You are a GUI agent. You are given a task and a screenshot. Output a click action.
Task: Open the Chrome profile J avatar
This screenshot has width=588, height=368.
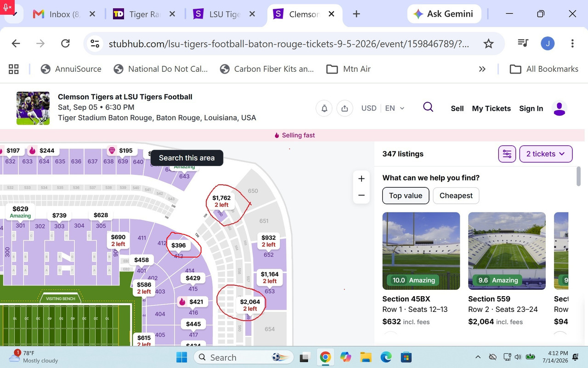coord(548,44)
